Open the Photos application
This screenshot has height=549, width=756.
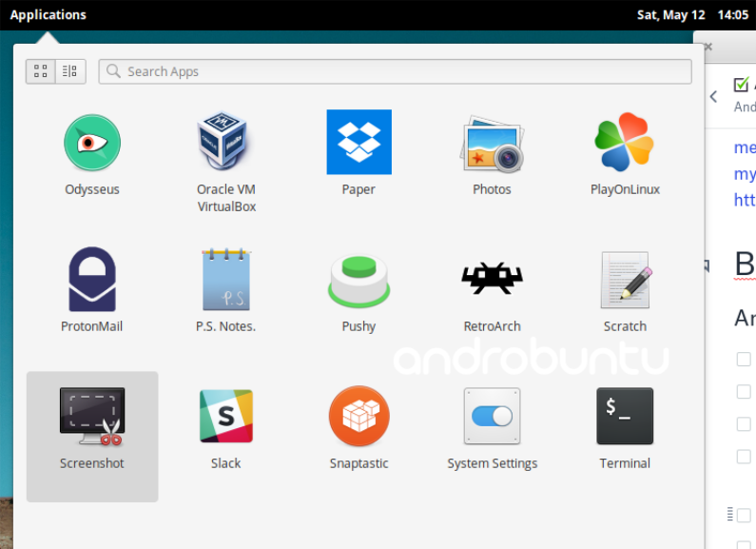coord(492,144)
